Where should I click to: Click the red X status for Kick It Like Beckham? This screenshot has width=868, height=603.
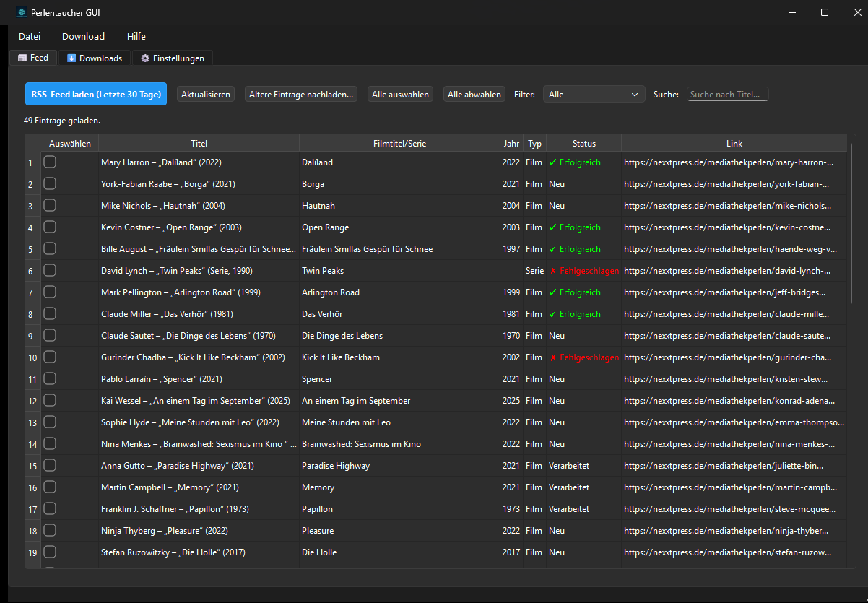coord(552,357)
